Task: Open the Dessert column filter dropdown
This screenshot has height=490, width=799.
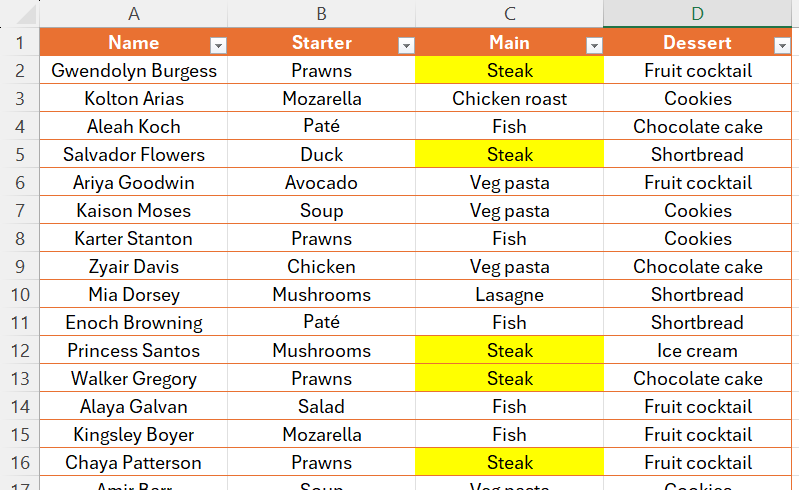Action: 782,45
